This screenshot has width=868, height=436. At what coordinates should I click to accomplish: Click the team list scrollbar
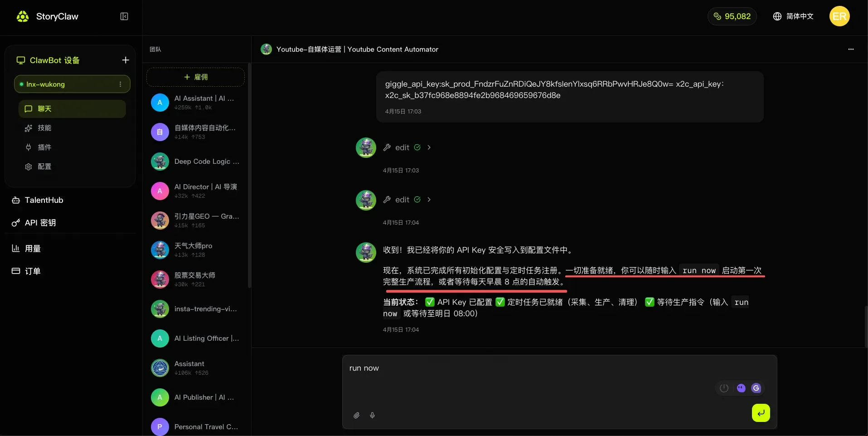click(x=249, y=176)
